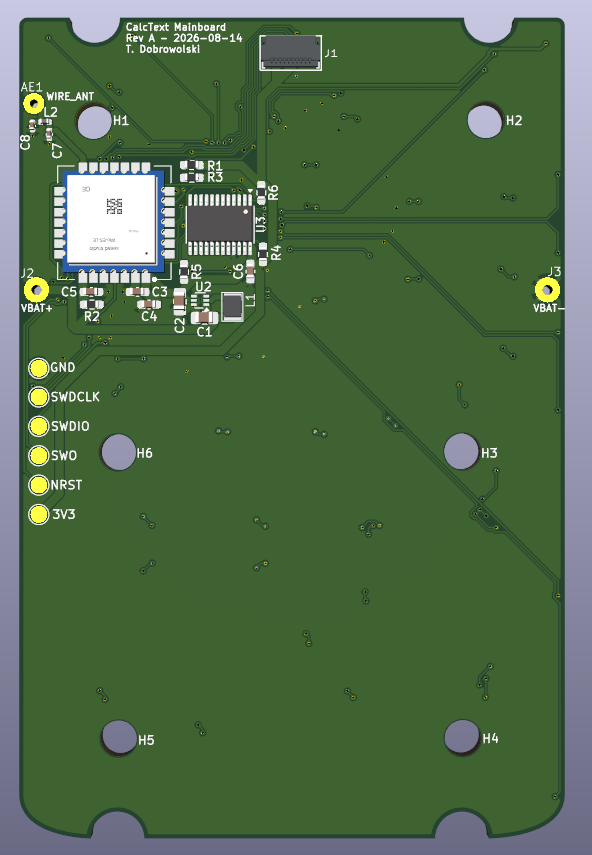592x855 pixels.
Task: Select resistor R5 component
Action: pyautogui.click(x=184, y=271)
